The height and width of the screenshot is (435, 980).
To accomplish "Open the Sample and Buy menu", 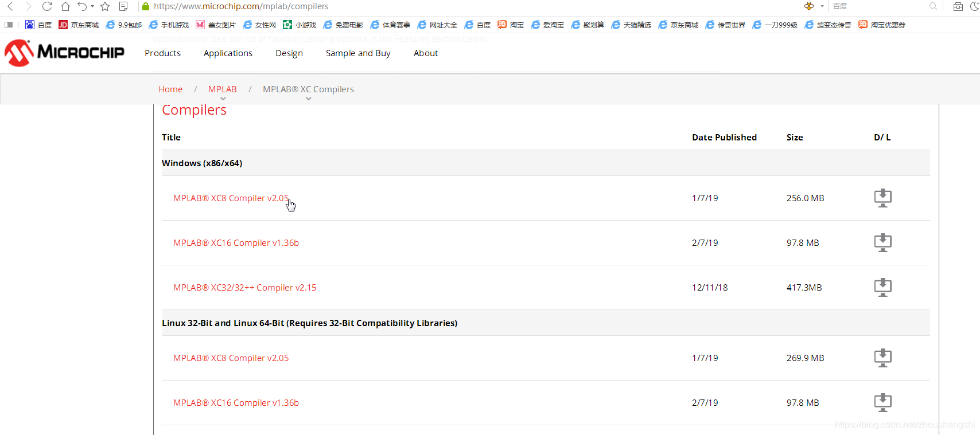I will 358,53.
